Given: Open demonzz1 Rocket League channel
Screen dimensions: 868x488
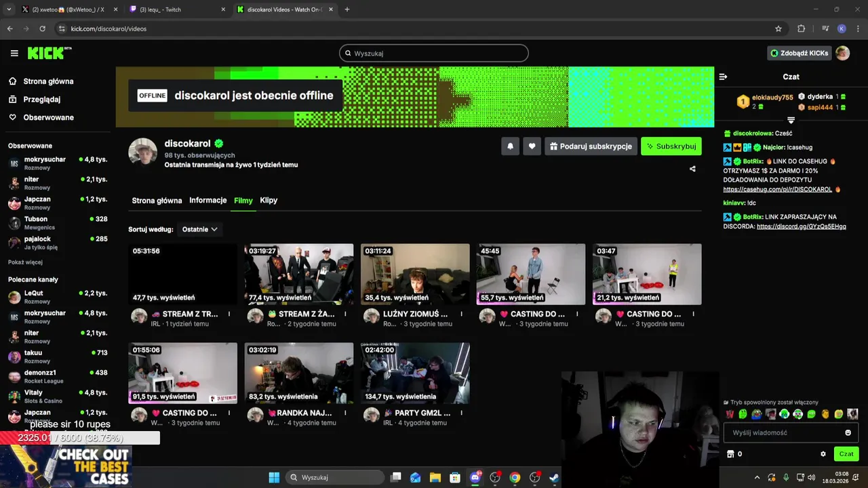Looking at the screenshot, I should [x=58, y=376].
